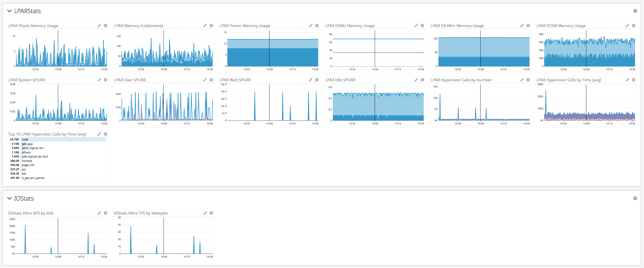
Task: Edit the Top 10 LPAR Hypervisor Calls panel
Action: click(x=99, y=134)
